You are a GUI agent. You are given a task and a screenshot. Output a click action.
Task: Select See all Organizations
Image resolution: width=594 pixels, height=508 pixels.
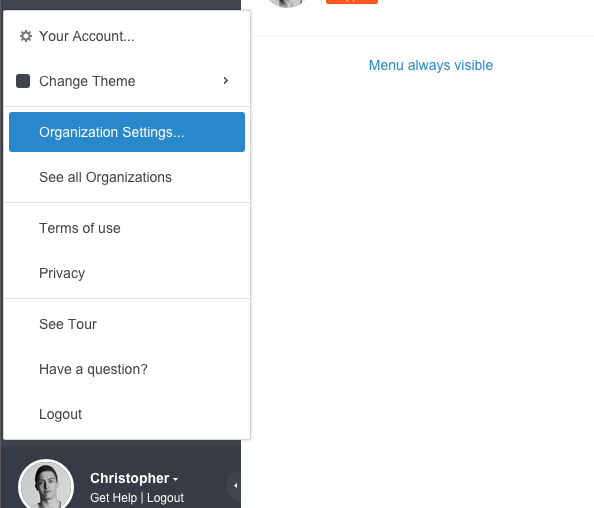[127, 177]
